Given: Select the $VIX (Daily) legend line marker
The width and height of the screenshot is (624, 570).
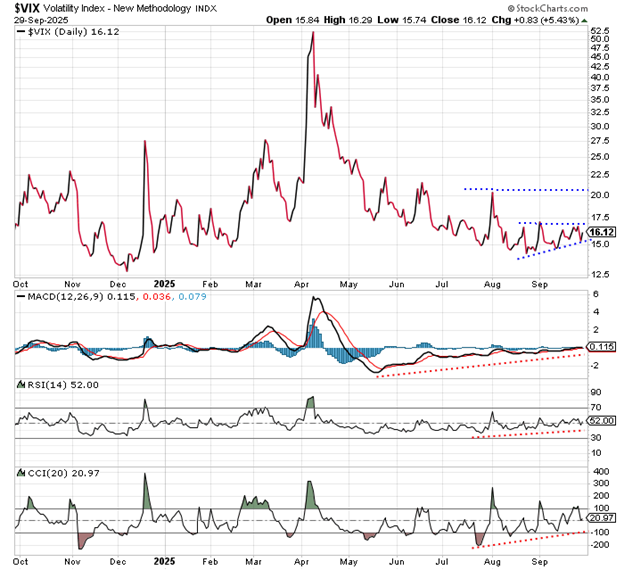Looking at the screenshot, I should [24, 33].
